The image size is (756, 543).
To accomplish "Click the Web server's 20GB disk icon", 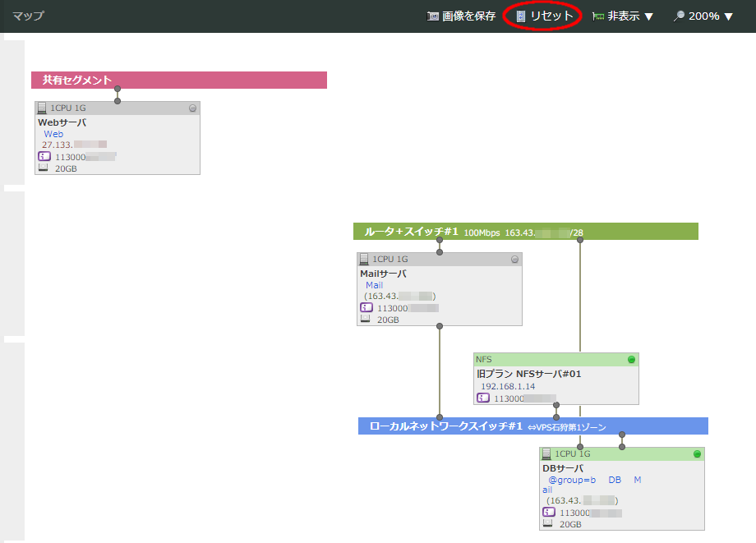I will (43, 168).
